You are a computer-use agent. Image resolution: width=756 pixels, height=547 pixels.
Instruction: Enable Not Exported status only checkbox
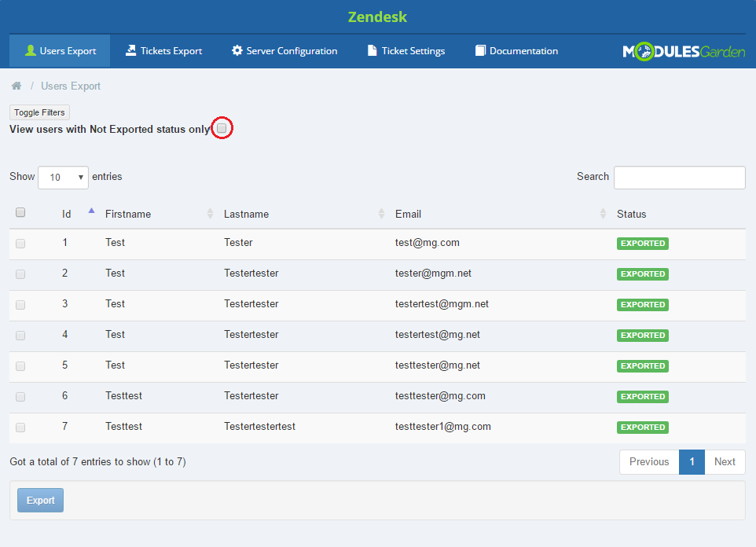[222, 128]
